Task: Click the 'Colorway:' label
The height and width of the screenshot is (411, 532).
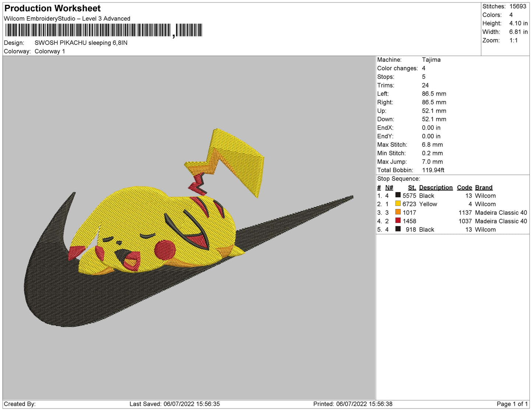Action: coord(17,51)
